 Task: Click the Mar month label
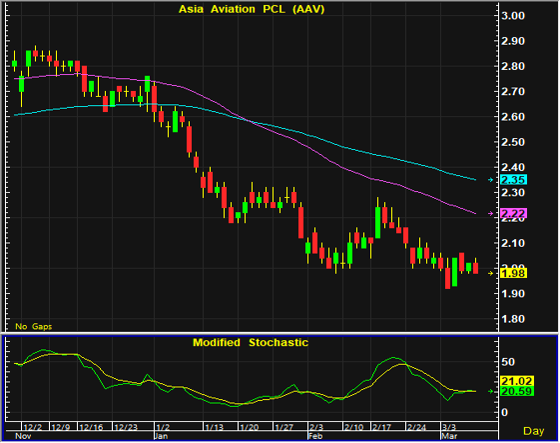tap(449, 436)
